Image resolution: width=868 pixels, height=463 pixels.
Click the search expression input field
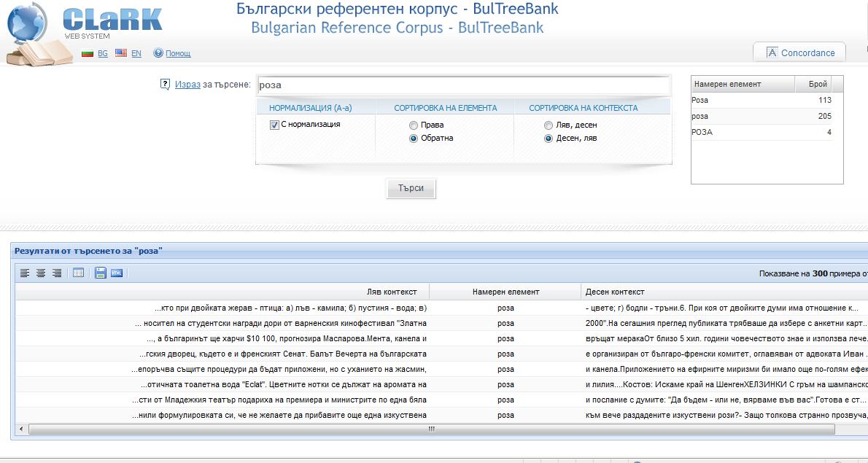pyautogui.click(x=463, y=85)
